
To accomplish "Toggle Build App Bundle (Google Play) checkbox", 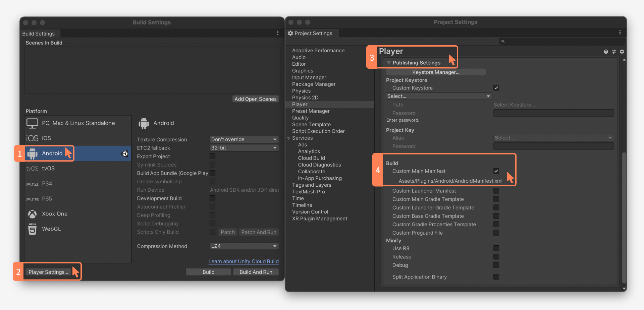I will tap(213, 173).
